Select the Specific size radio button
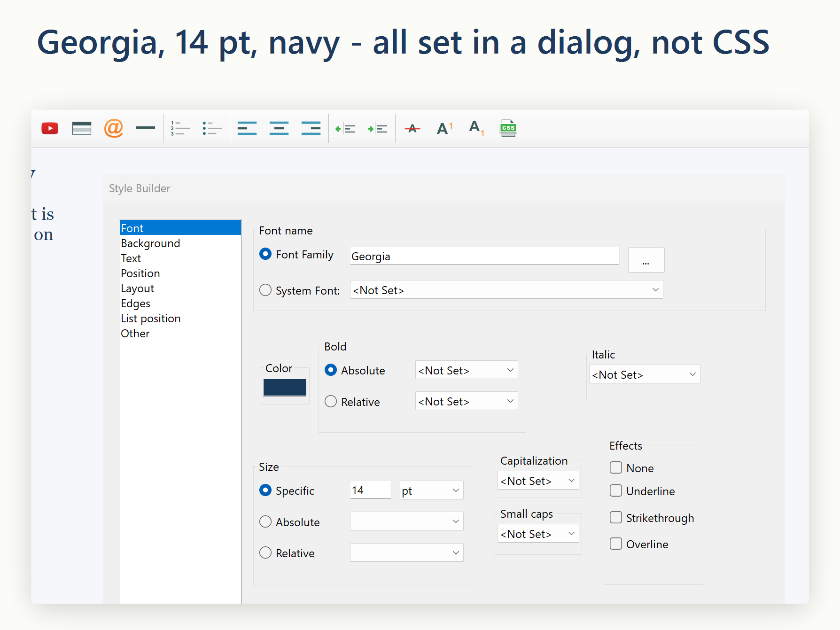840x630 pixels. [x=265, y=490]
